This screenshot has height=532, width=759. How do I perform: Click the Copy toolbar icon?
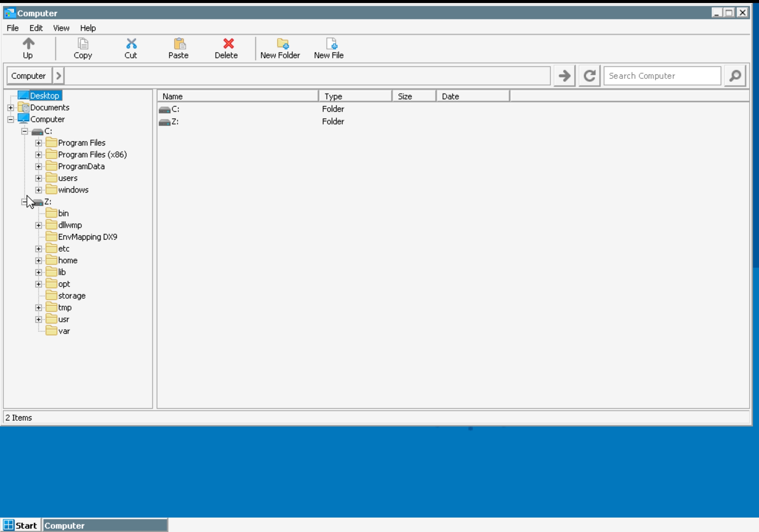tap(83, 44)
